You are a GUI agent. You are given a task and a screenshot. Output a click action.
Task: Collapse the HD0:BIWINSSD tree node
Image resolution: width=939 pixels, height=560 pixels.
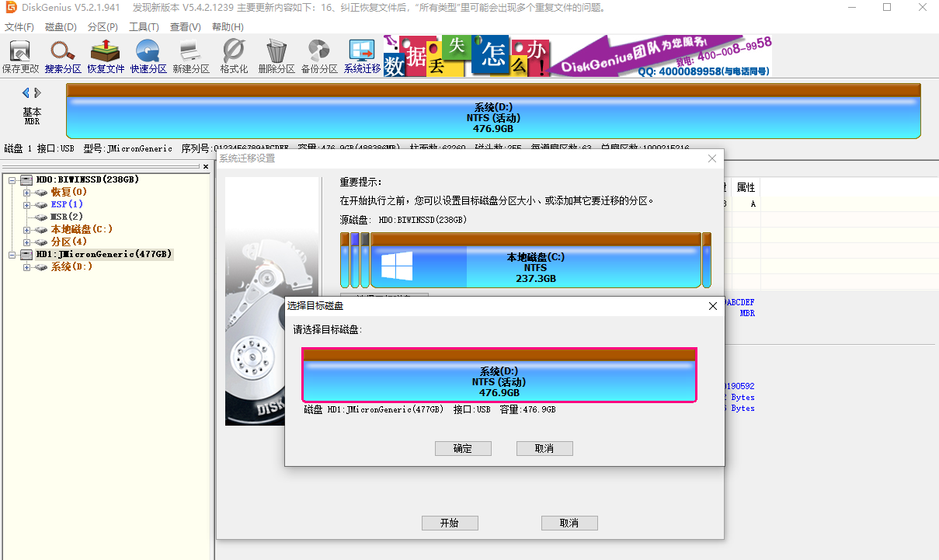pos(12,179)
